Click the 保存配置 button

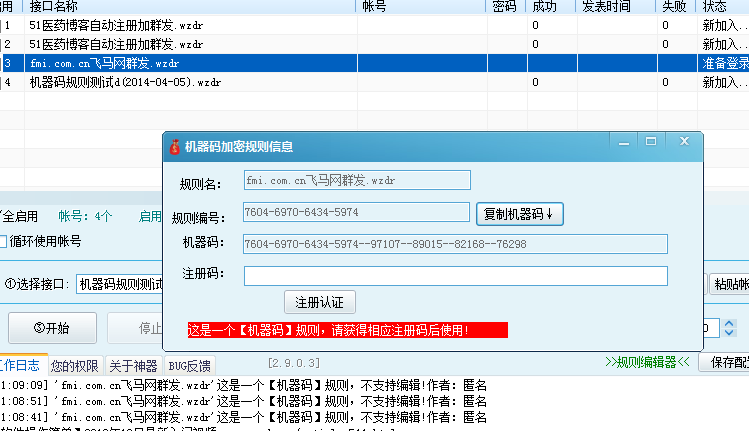(x=724, y=362)
